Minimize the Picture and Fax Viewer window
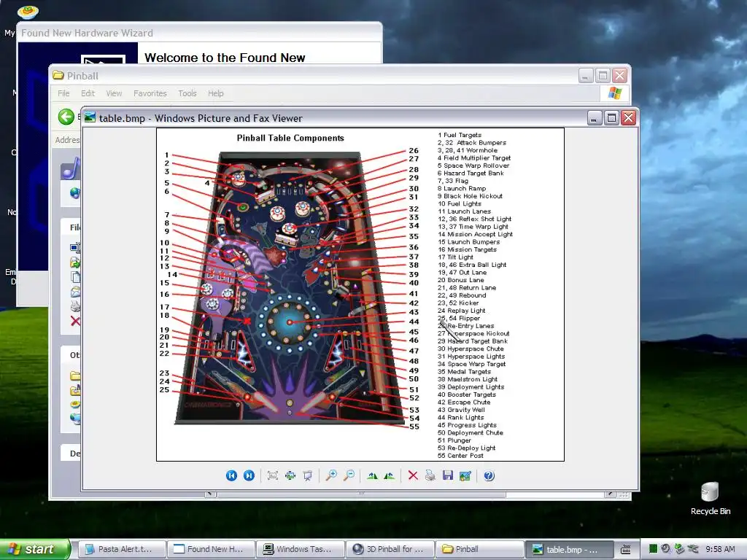The image size is (747, 560). pos(594,117)
